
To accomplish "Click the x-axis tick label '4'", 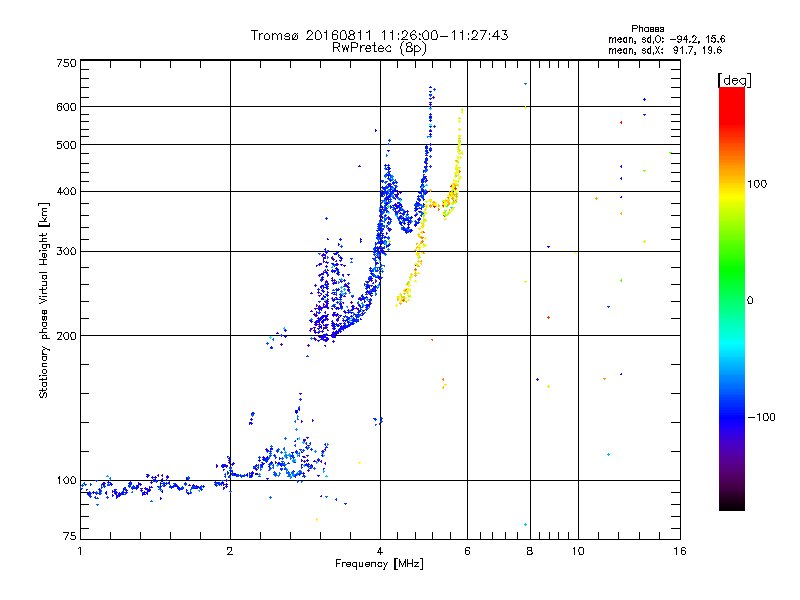I will (x=380, y=551).
